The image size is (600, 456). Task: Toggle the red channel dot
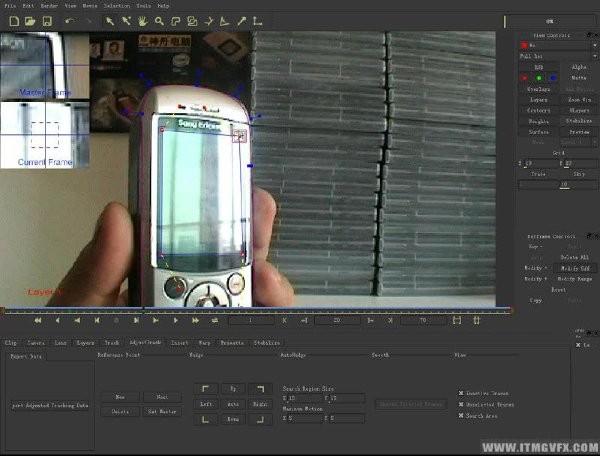point(525,78)
